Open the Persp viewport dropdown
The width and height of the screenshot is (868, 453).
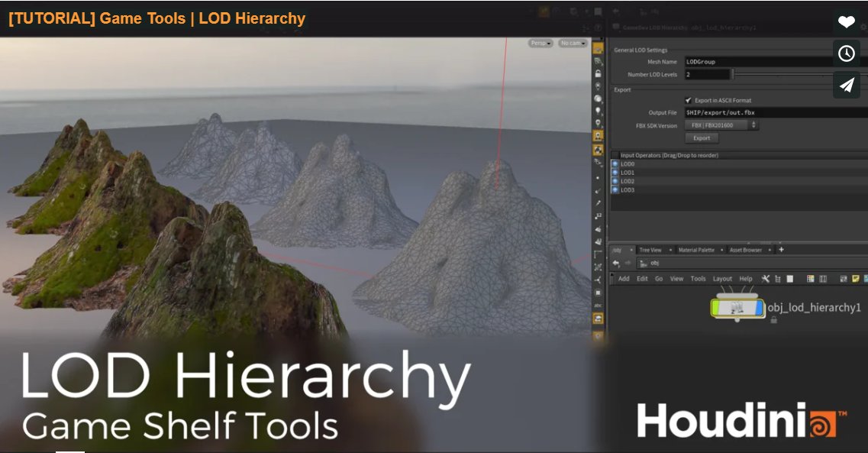pos(540,44)
